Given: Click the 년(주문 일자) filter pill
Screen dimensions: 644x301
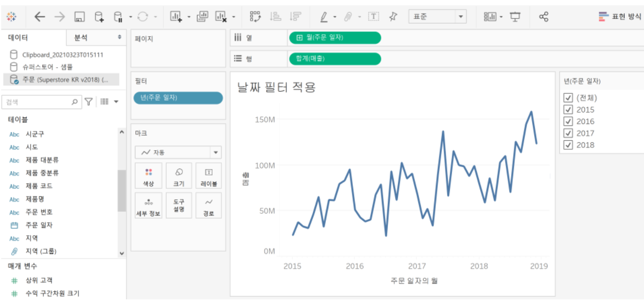Looking at the screenshot, I should point(178,98).
